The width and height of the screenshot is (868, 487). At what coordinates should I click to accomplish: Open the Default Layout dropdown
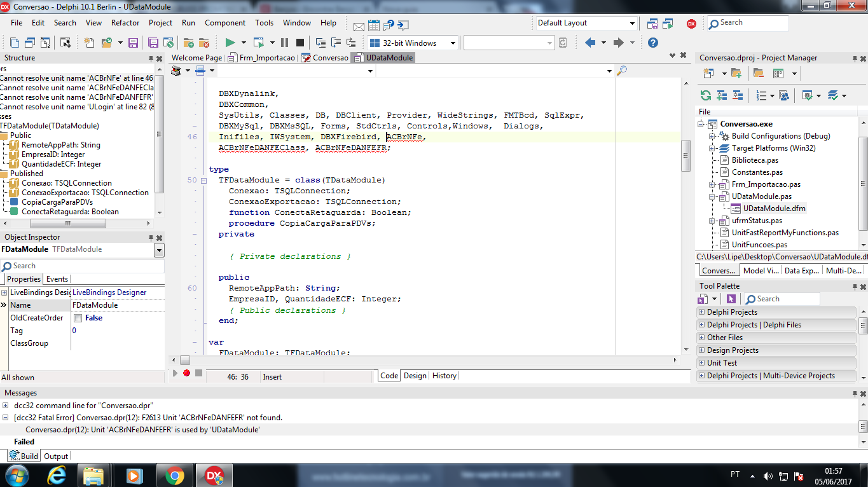coord(632,24)
